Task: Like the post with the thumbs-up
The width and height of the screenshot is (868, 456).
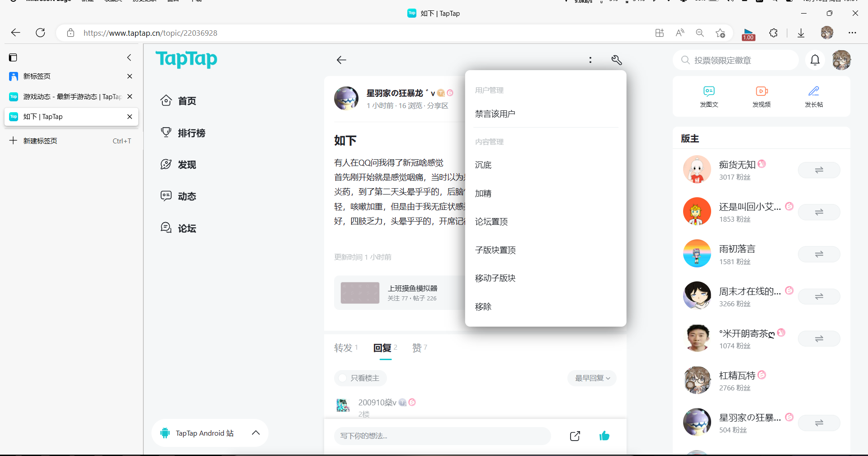Action: pyautogui.click(x=604, y=436)
